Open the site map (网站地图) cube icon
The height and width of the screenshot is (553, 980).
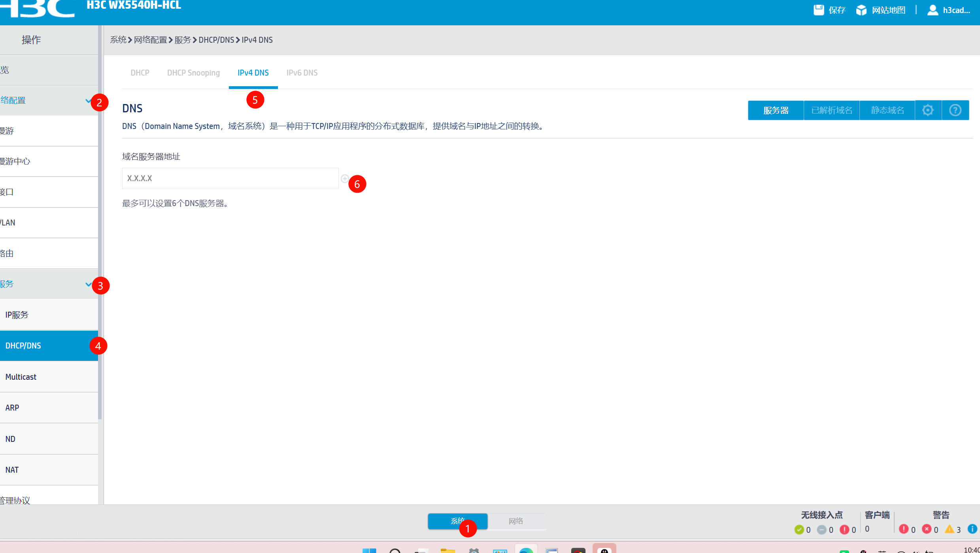pyautogui.click(x=861, y=10)
